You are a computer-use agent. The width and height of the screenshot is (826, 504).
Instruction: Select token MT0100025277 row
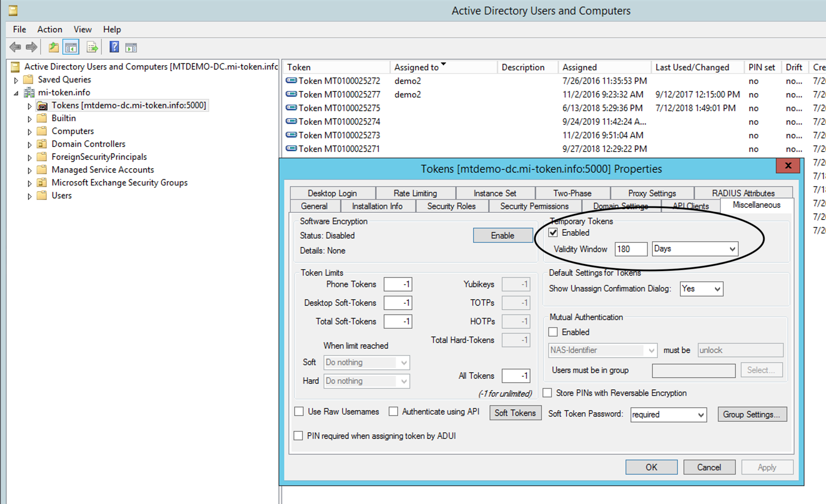(x=339, y=94)
